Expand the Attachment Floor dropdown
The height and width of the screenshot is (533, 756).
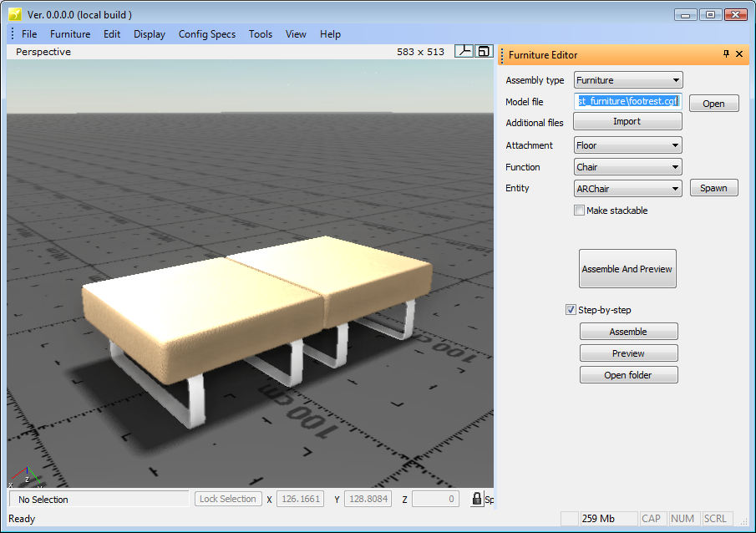coord(627,145)
